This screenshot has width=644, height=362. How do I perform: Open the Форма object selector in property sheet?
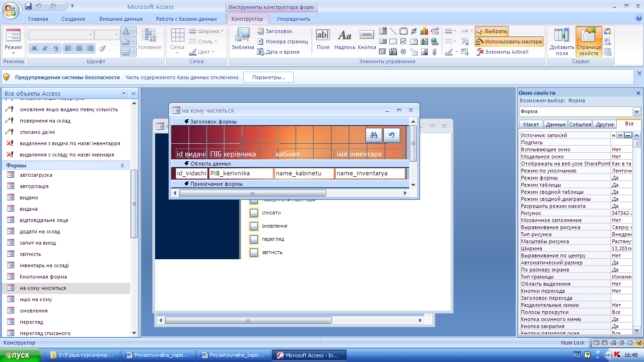(580, 112)
